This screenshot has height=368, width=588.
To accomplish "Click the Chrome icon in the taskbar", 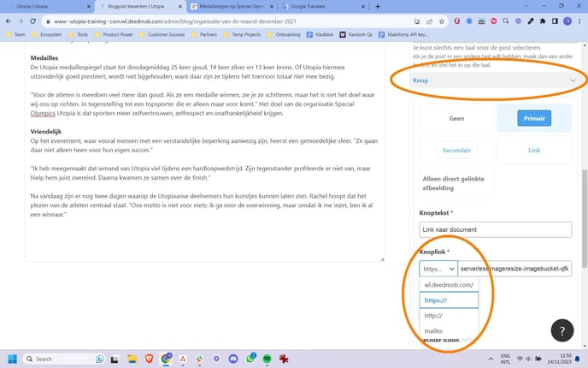I will coord(168,359).
